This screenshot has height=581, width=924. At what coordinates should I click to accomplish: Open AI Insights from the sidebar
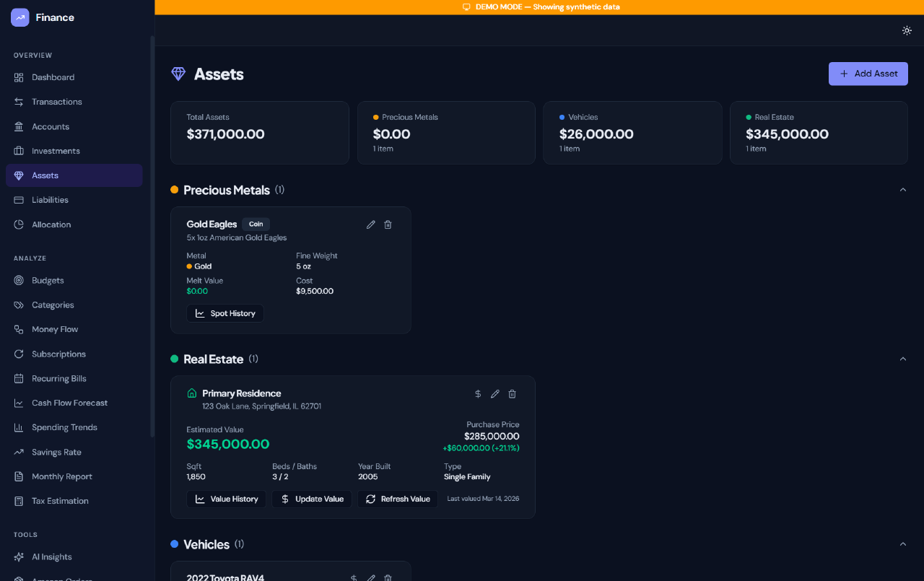53,556
